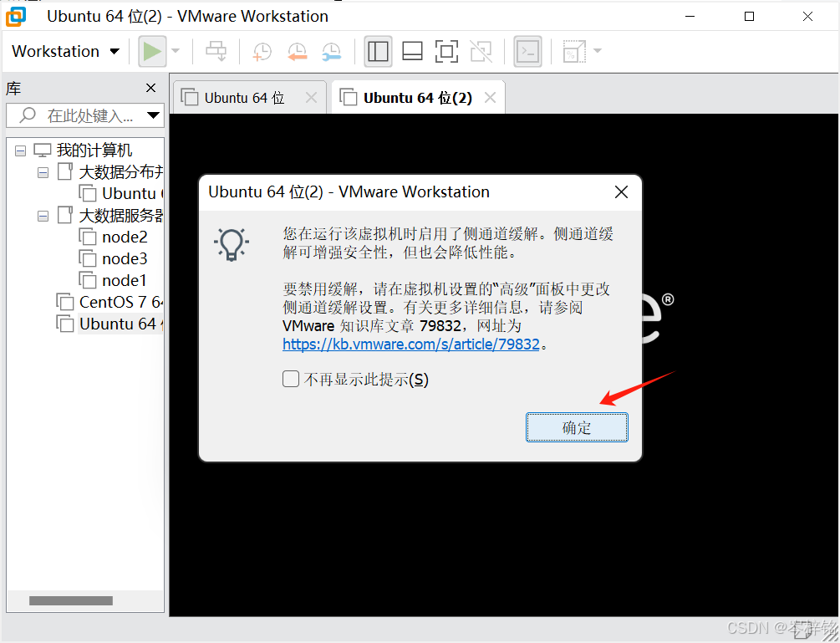Open stretch display dropdown arrow

(x=598, y=52)
